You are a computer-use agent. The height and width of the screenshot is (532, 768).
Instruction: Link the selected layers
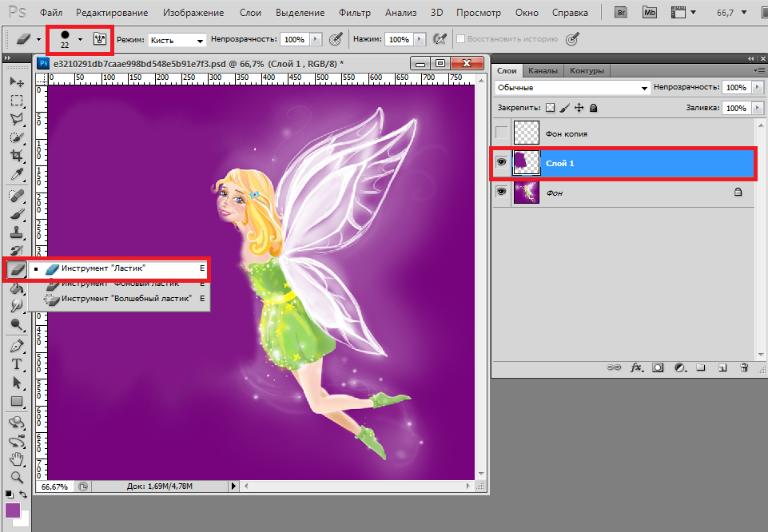tap(614, 367)
